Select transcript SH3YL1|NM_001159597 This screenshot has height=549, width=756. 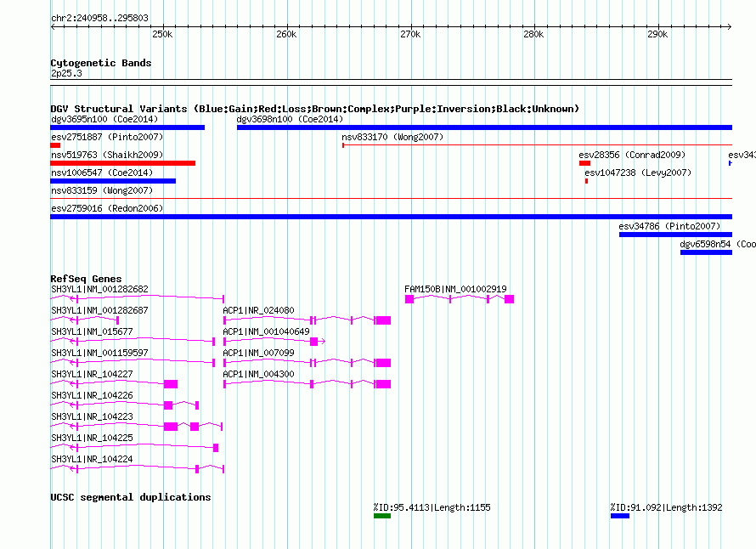coord(99,353)
